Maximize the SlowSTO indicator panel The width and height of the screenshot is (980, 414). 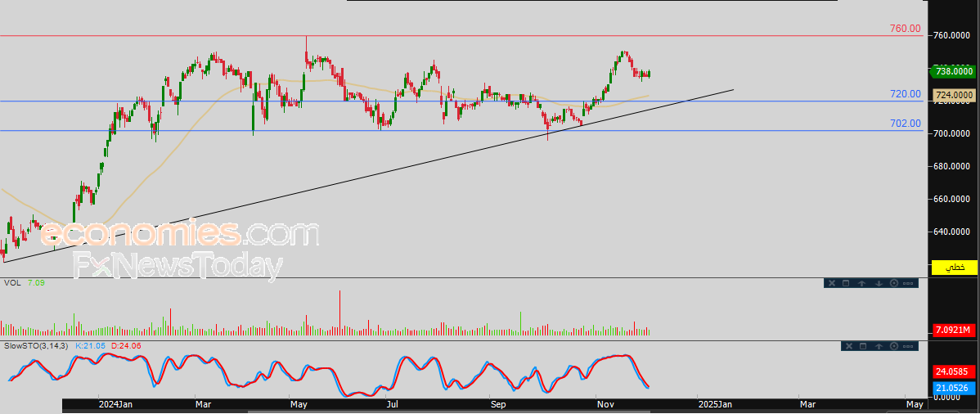pyautogui.click(x=862, y=346)
